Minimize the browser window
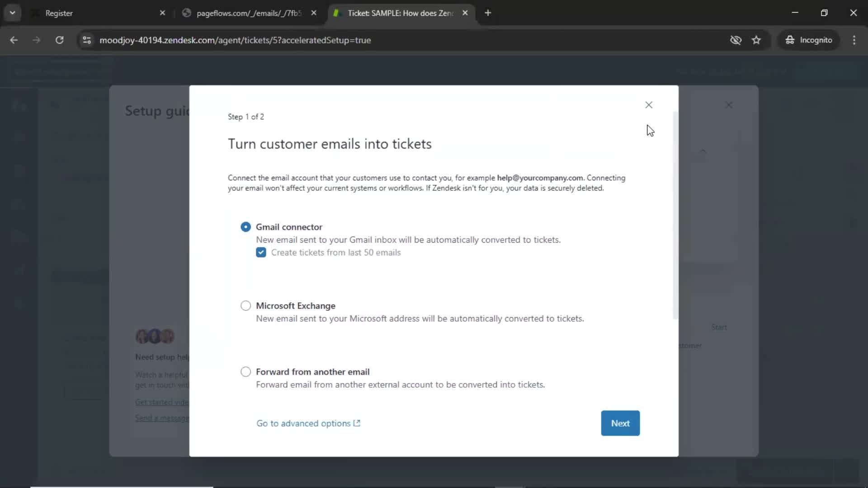 click(795, 13)
